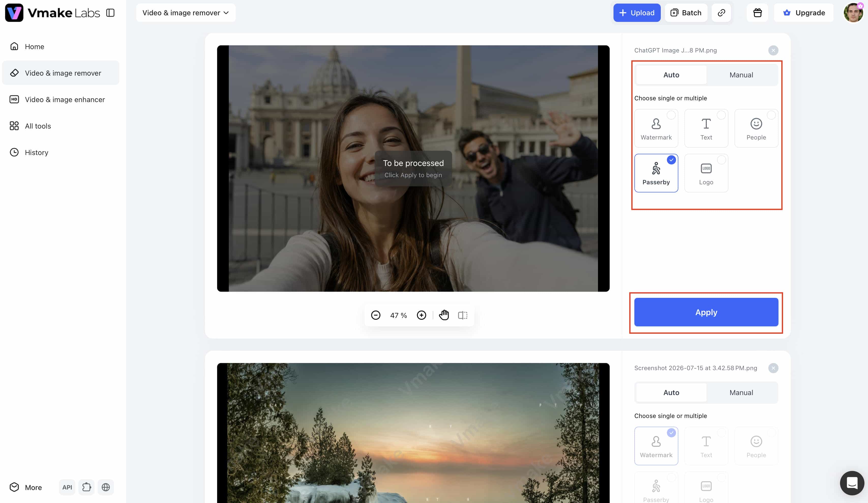Remove the ChatGPT Image file

(x=773, y=50)
